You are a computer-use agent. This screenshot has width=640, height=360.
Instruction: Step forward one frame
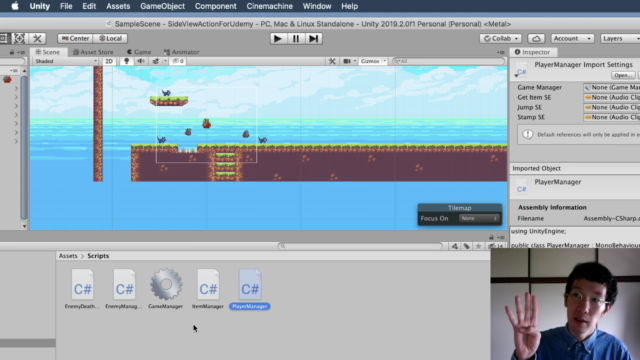coord(313,38)
